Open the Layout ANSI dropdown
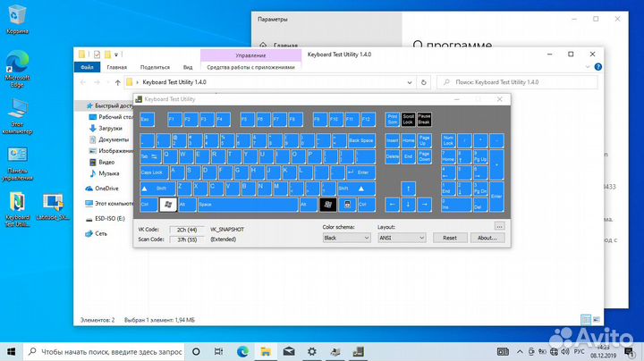Image resolution: width=644 pixels, height=361 pixels. point(402,238)
